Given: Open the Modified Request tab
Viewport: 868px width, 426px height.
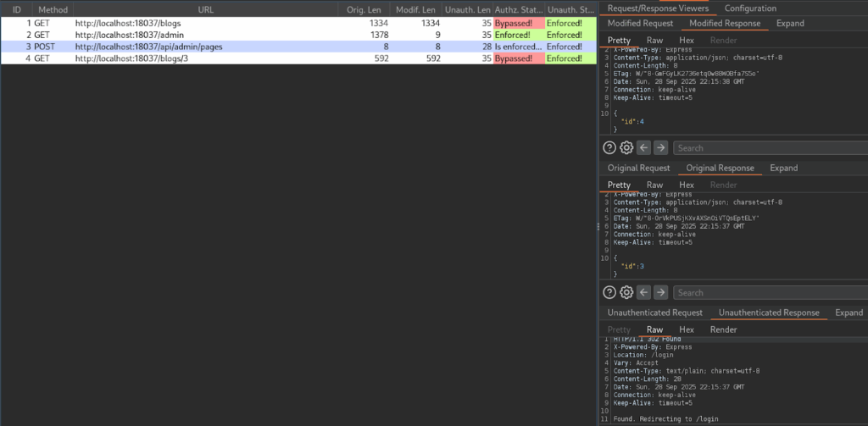Looking at the screenshot, I should [x=638, y=24].
